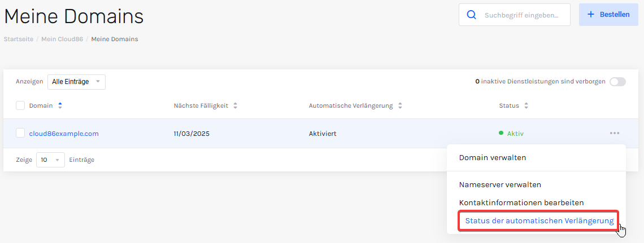This screenshot has height=243, width=644.
Task: Open the three-dot actions menu for cloud86example.com
Action: point(615,133)
